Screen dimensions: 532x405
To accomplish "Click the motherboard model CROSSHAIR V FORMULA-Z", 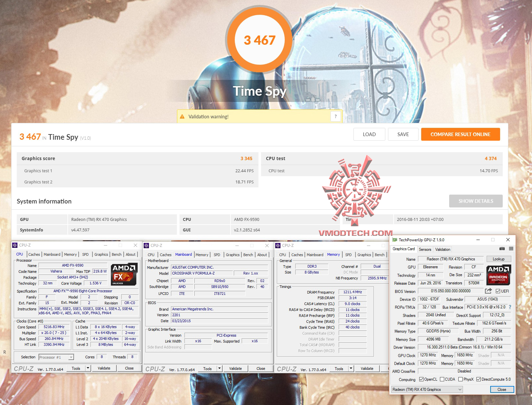I will click(202, 273).
